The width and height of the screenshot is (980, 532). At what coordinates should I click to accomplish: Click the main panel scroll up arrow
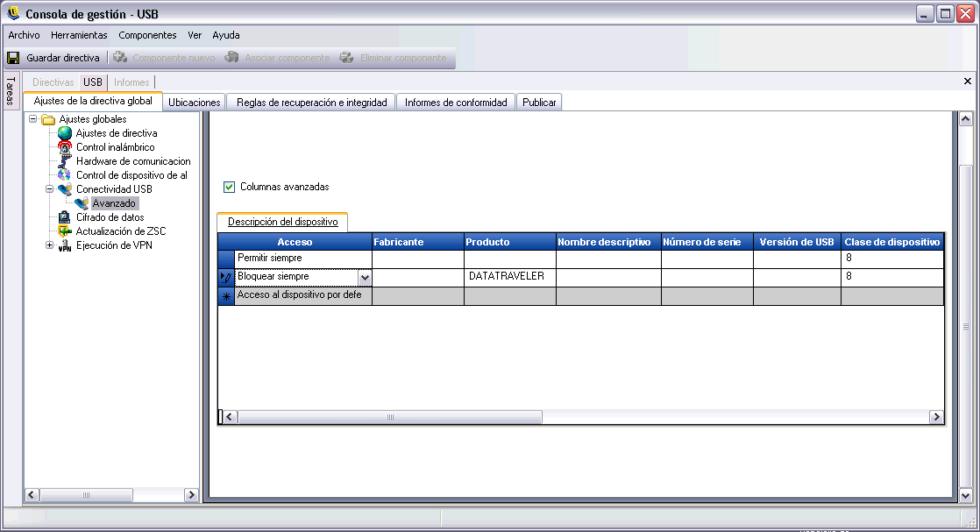tap(966, 119)
